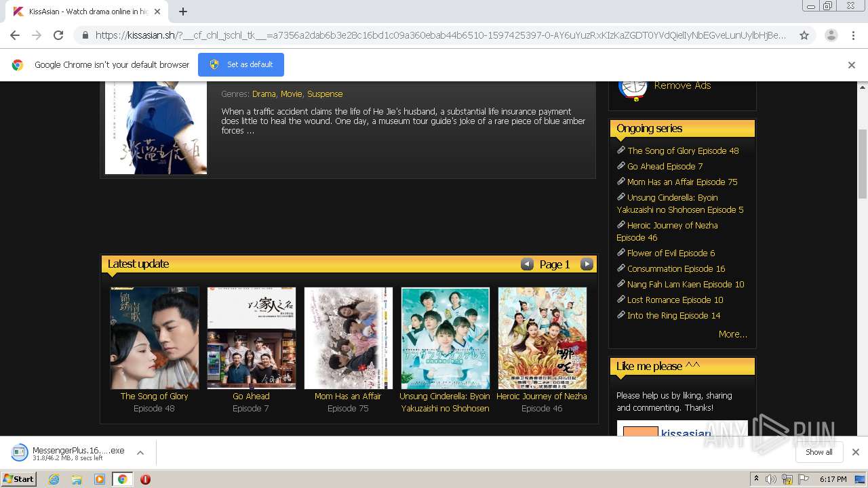Click More... under Ongoing series
Viewport: 868px width, 488px height.
point(732,334)
